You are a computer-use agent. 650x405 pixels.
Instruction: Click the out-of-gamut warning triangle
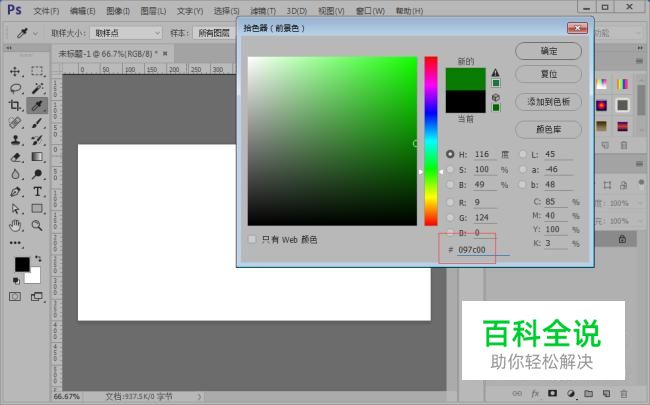495,73
